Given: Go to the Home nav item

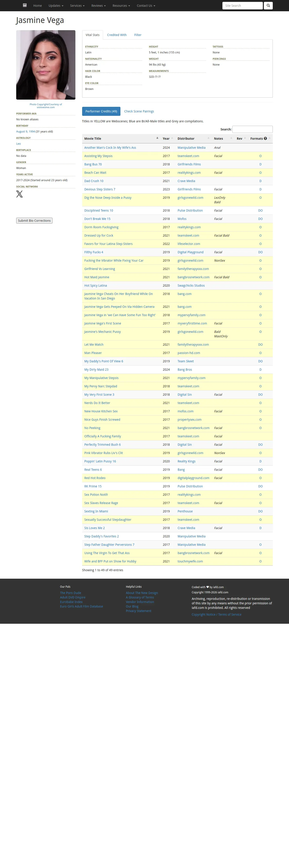Looking at the screenshot, I should (38, 6).
